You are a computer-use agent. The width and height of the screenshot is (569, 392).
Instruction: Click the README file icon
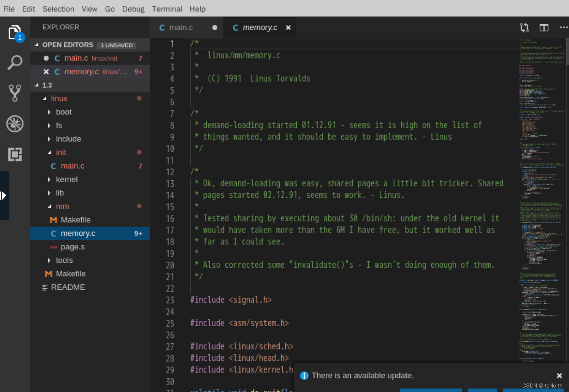pos(45,287)
